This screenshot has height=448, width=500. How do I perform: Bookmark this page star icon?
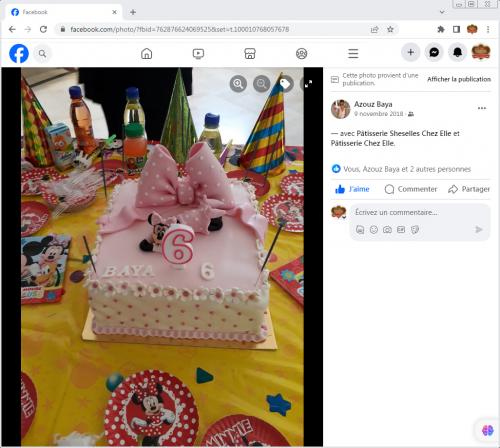[x=390, y=29]
